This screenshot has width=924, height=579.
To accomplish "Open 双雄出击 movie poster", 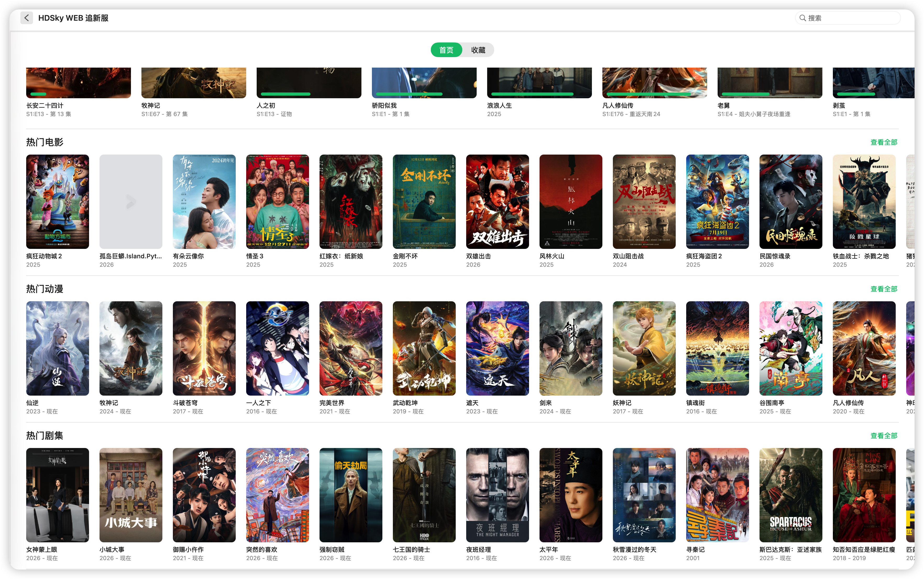I will point(497,201).
